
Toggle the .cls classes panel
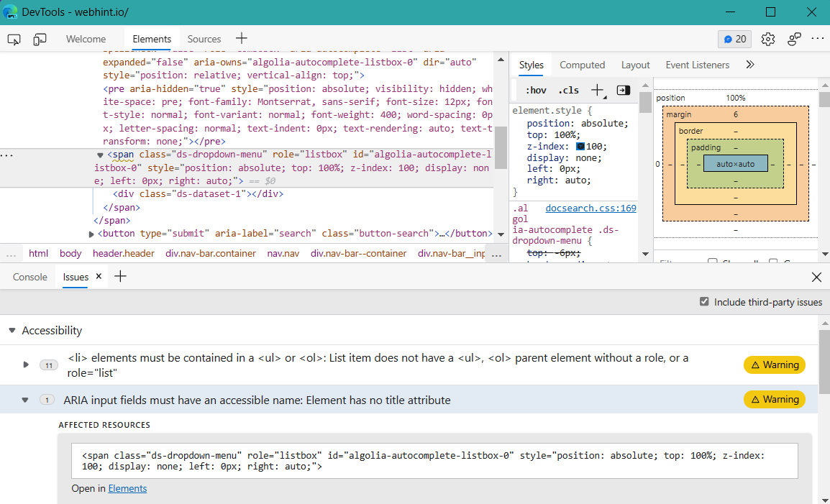click(x=568, y=91)
